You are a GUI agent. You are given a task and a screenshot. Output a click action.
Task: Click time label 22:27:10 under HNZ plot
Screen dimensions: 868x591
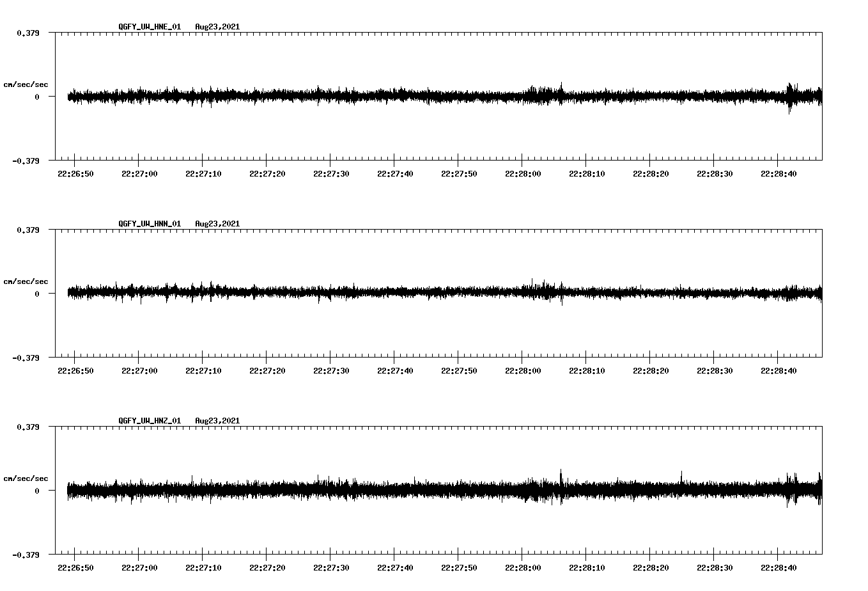point(203,568)
